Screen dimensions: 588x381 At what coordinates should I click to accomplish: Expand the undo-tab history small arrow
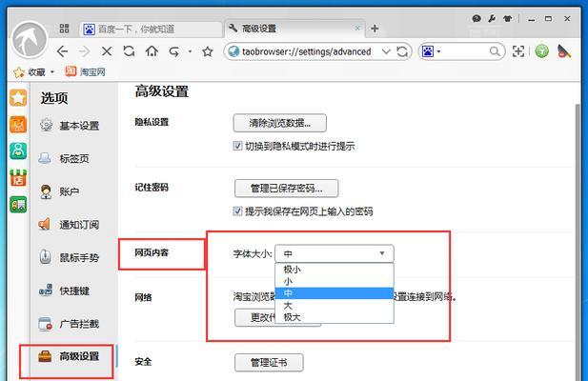pos(191,51)
